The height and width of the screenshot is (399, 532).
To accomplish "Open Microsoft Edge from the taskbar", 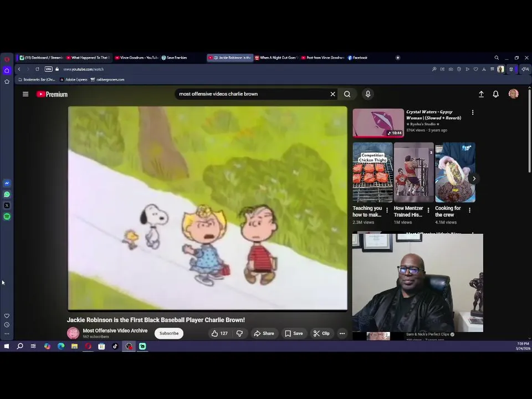I will (x=61, y=346).
